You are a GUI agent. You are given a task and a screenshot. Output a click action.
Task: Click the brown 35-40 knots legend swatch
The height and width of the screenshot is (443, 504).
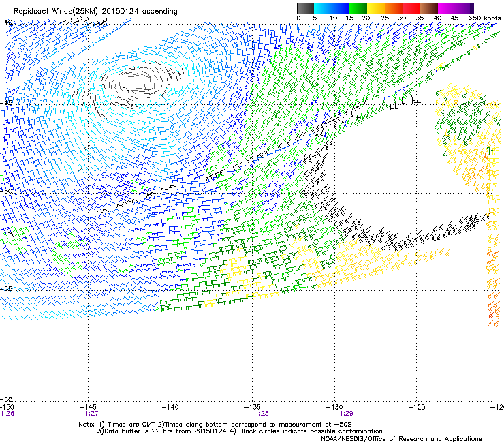429,8
